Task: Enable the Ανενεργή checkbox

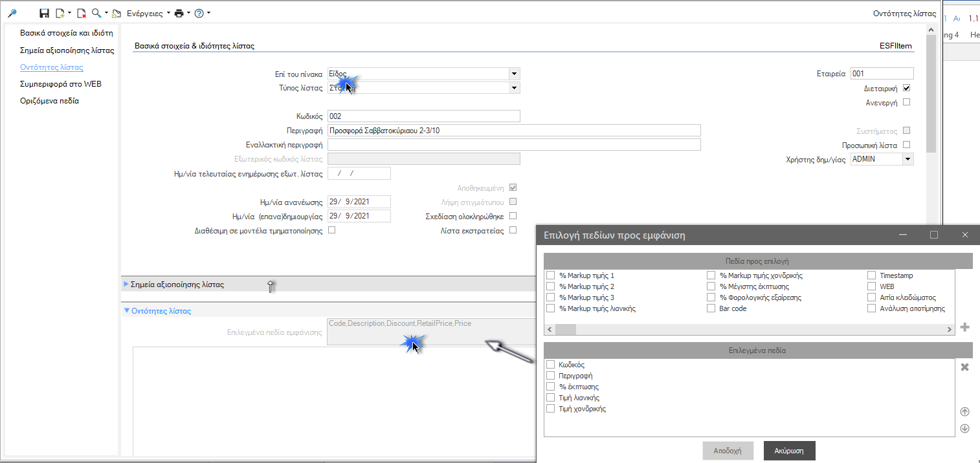Action: 906,102
